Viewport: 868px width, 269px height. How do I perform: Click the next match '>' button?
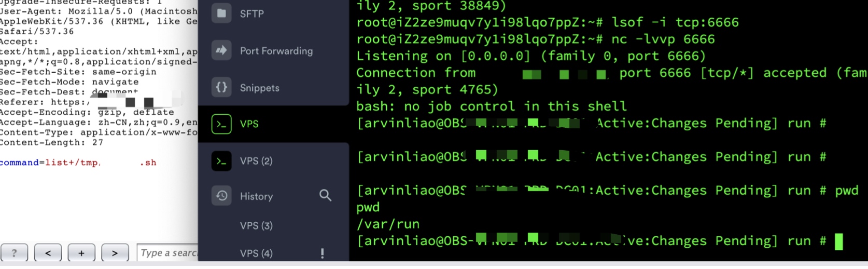tap(115, 253)
